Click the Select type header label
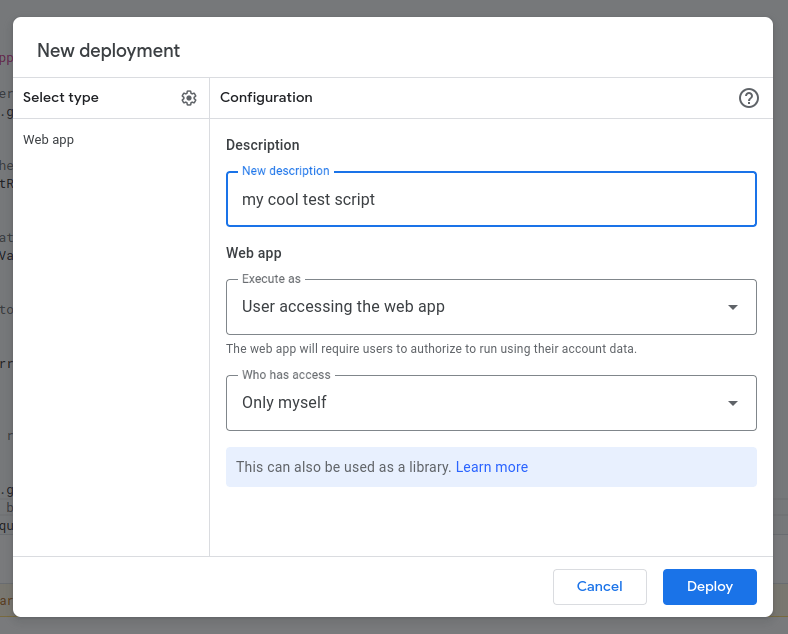Screen dimensions: 788x634 [61, 98]
